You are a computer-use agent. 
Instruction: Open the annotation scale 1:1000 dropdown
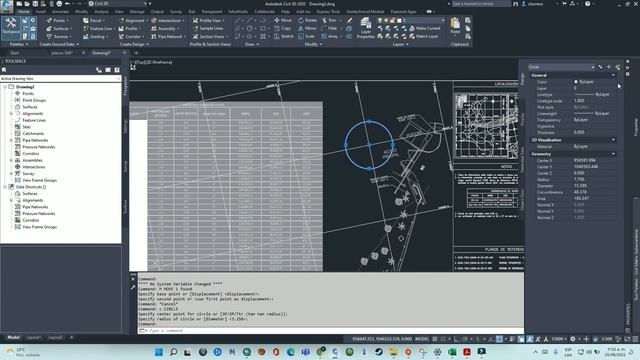559,339
